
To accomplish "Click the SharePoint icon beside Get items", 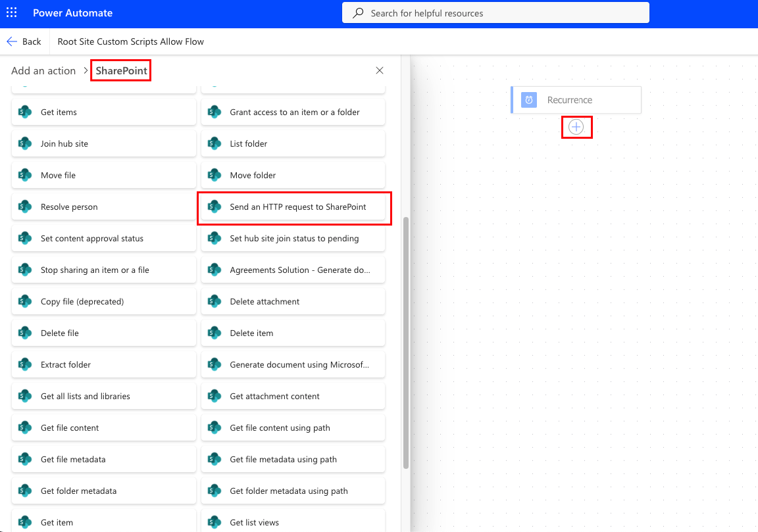I will pos(25,112).
